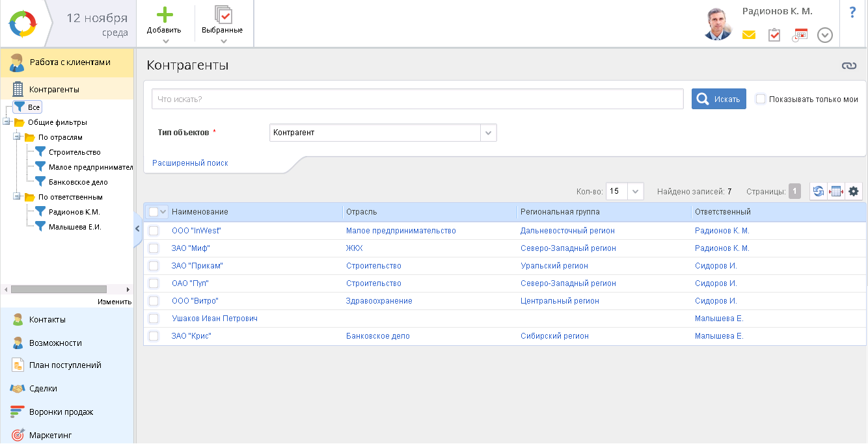Check the box for ООО "InWest" row

click(x=154, y=231)
